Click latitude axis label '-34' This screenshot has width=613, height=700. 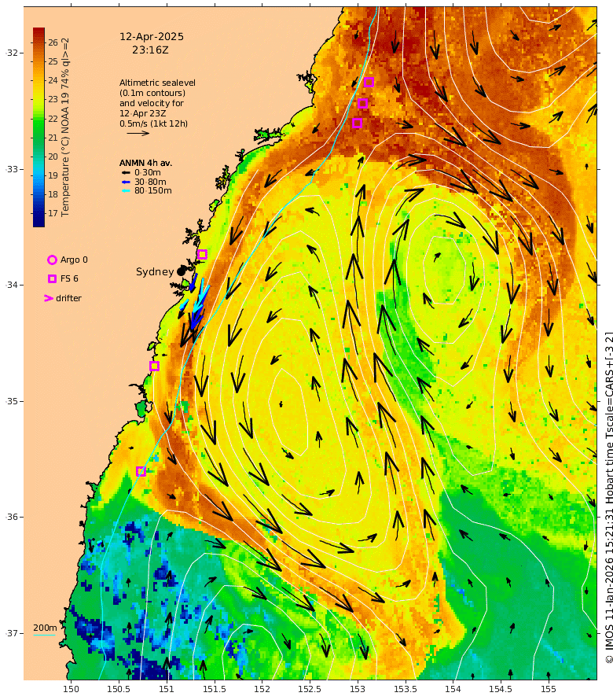point(12,285)
